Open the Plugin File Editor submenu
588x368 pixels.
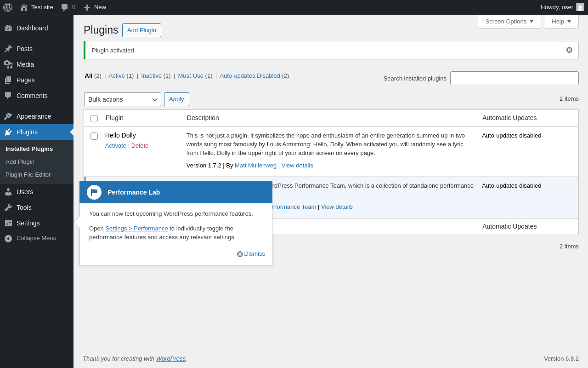[28, 175]
